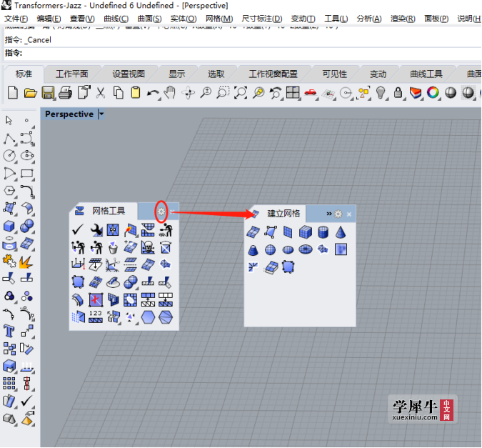Click the mesh ellipsoid icon
Screen dimensions: 482x448
tap(288, 249)
